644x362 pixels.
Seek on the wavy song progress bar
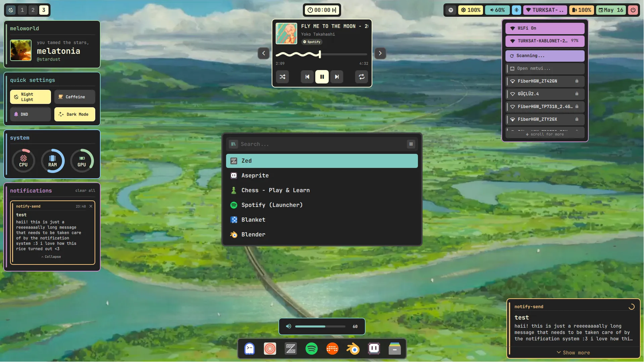321,54
